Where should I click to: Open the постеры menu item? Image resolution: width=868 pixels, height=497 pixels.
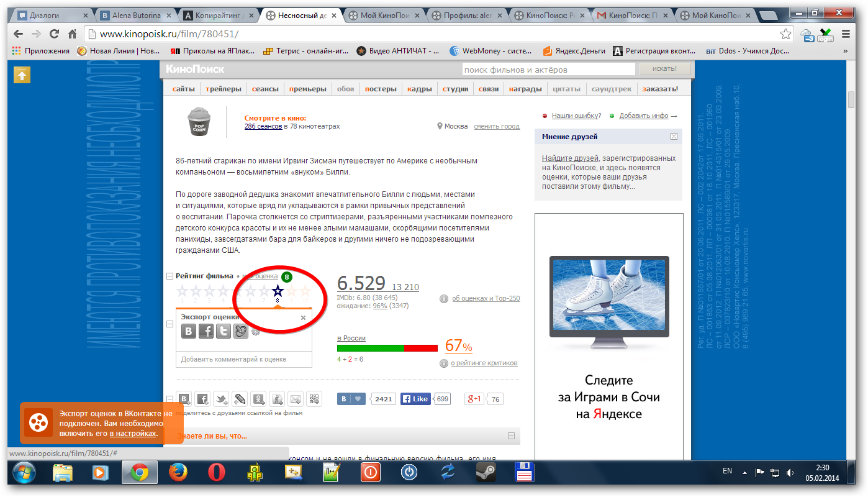381,89
